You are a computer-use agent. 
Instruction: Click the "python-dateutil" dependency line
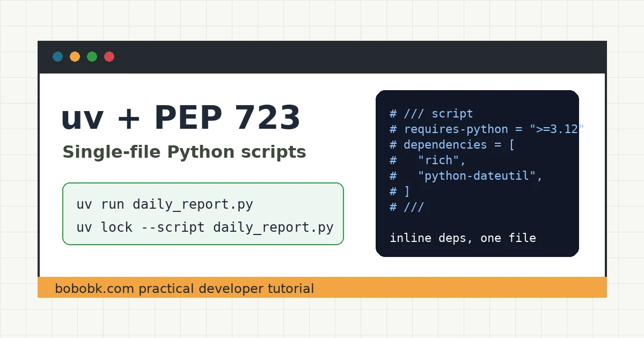(x=466, y=176)
